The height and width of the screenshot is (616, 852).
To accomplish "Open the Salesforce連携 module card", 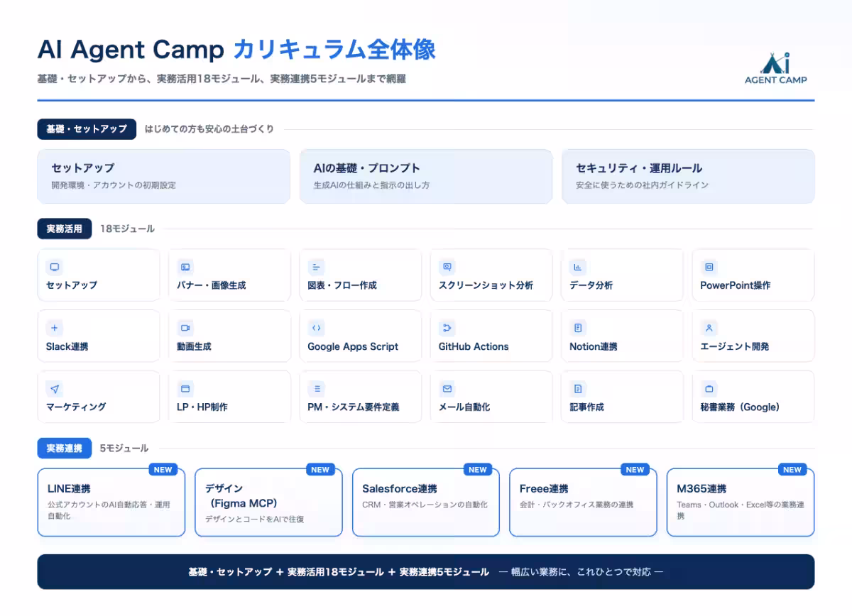I will 426,502.
